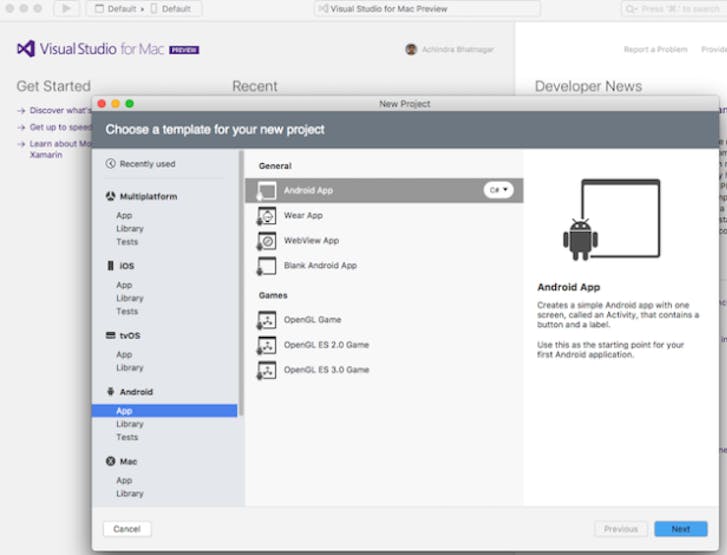Click the OpenGL ES 2.0 Game icon
The width and height of the screenshot is (727, 555).
click(267, 345)
